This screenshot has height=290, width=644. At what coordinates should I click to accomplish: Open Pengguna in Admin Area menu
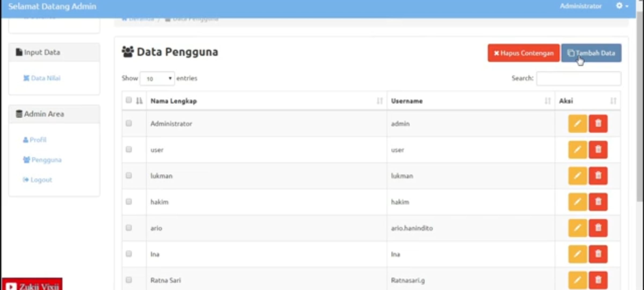click(x=46, y=160)
